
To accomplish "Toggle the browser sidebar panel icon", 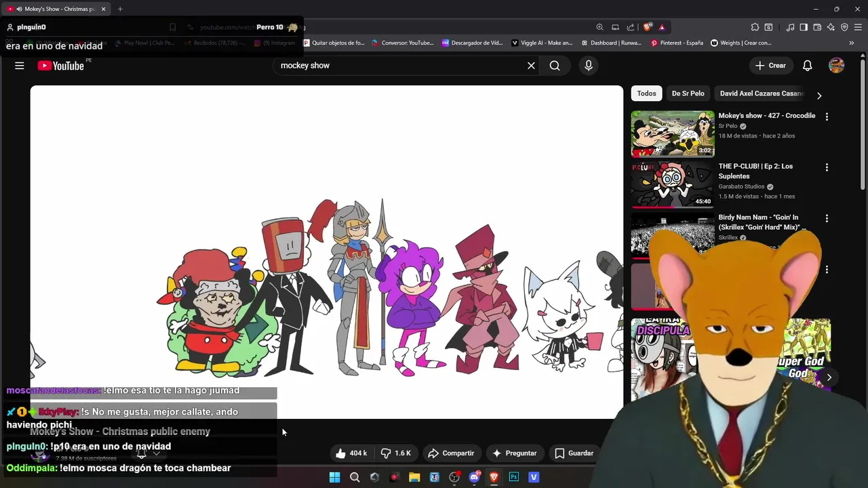I will click(x=804, y=27).
